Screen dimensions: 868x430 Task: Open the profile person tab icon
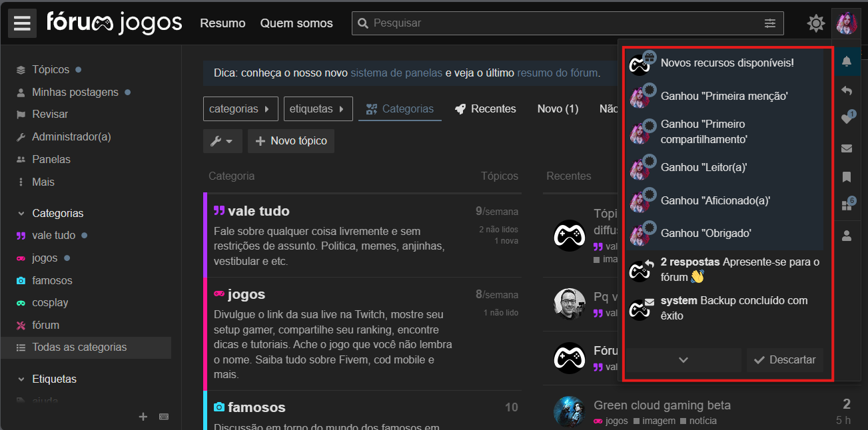pyautogui.click(x=847, y=235)
